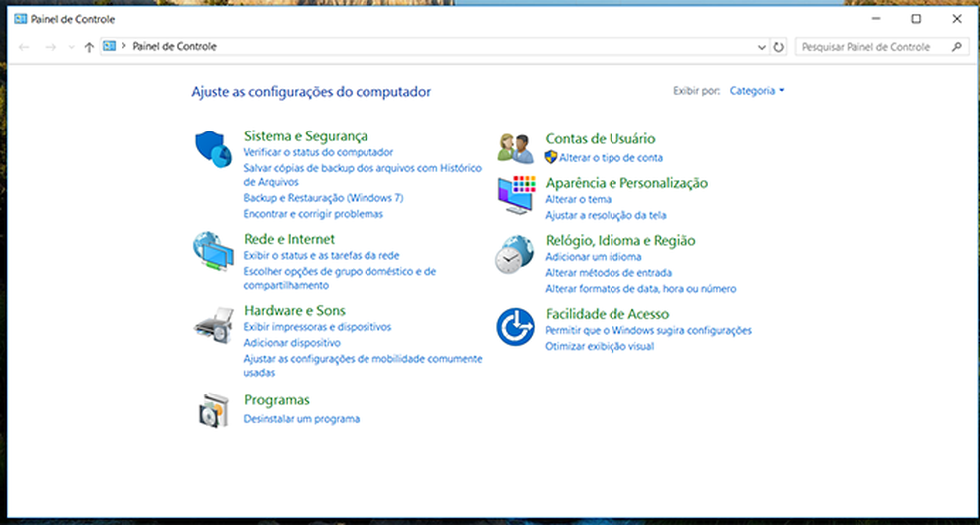Viewport: 980px width, 525px height.
Task: Click the search magnifier icon
Action: click(x=956, y=46)
